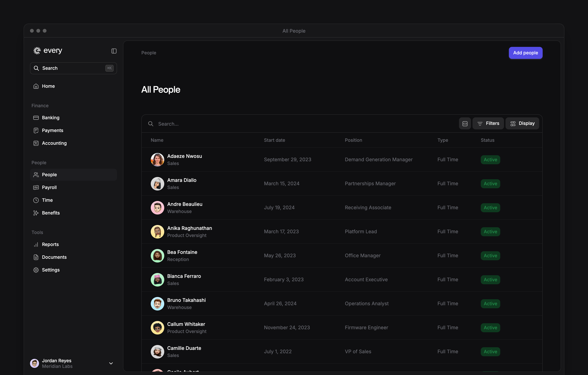This screenshot has height=375, width=588.
Task: Open the Benefits menu item
Action: pyautogui.click(x=73, y=213)
